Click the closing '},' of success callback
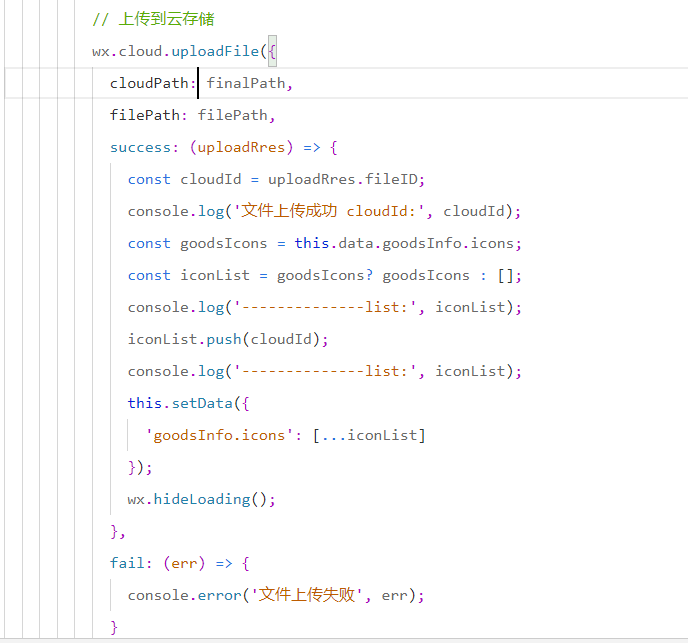Image resolution: width=688 pixels, height=643 pixels. coord(118,532)
